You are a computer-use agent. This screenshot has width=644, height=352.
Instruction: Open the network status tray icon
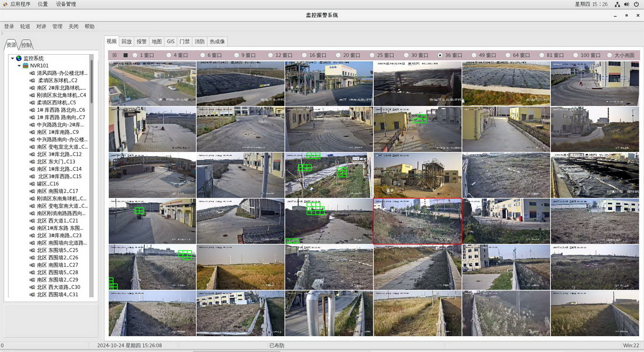pyautogui.click(x=617, y=4)
